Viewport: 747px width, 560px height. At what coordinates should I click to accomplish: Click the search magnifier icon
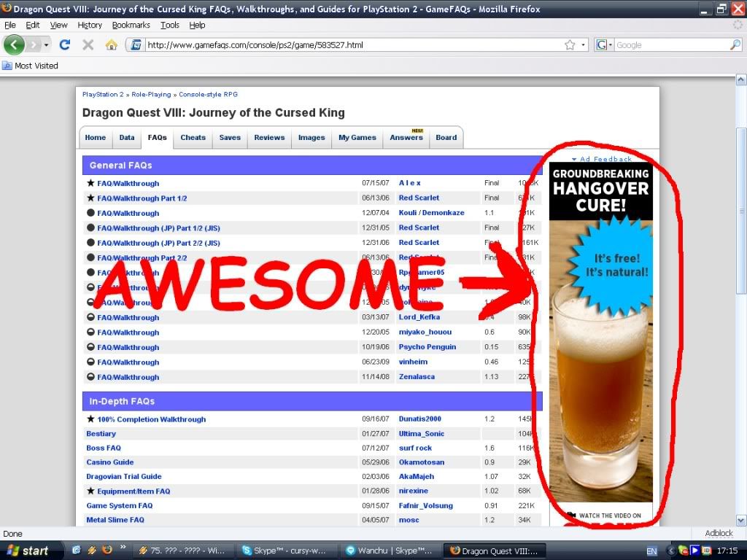coord(735,44)
